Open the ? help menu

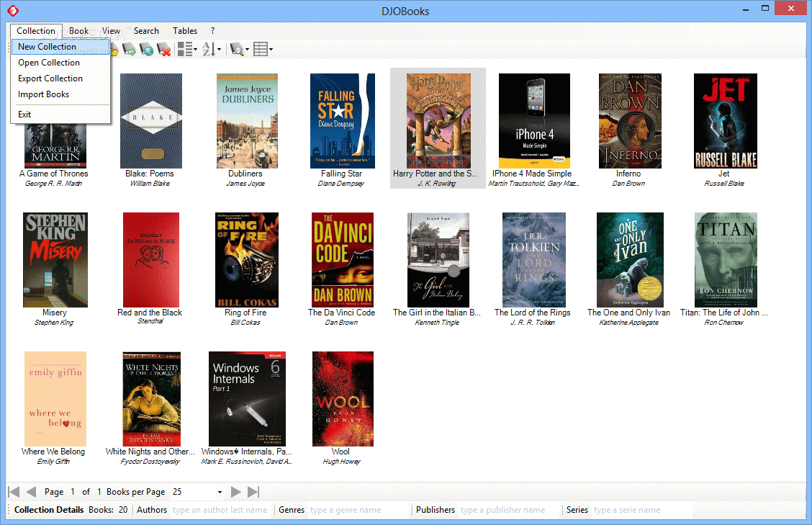tap(212, 30)
